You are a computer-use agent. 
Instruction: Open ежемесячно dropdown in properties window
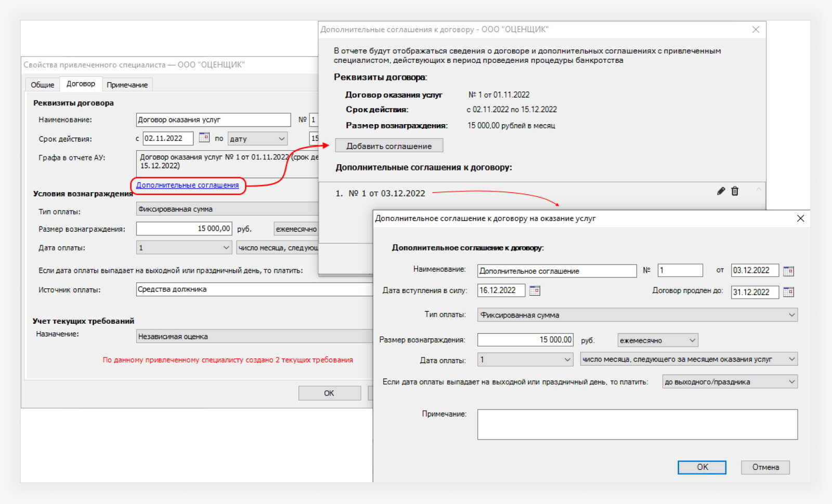[x=296, y=229]
